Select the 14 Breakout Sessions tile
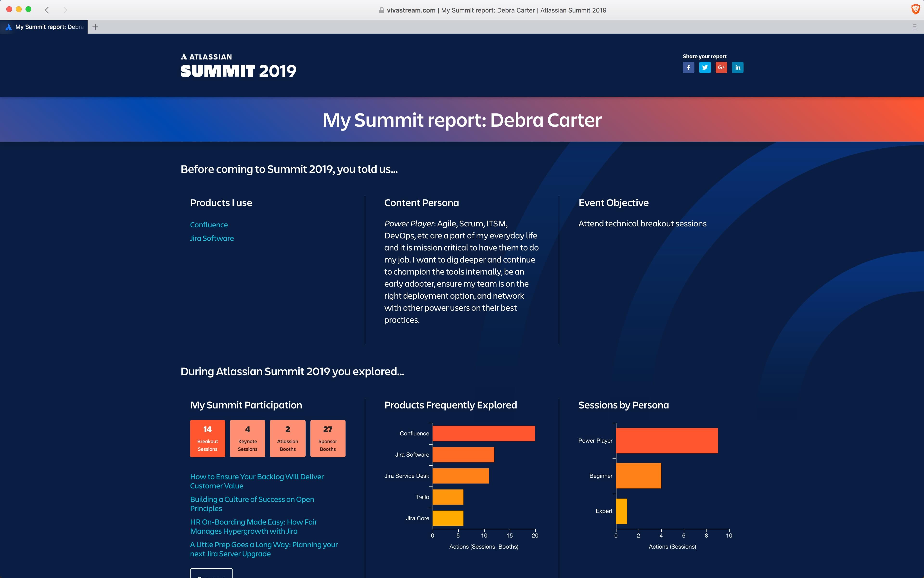The width and height of the screenshot is (924, 578). point(208,439)
